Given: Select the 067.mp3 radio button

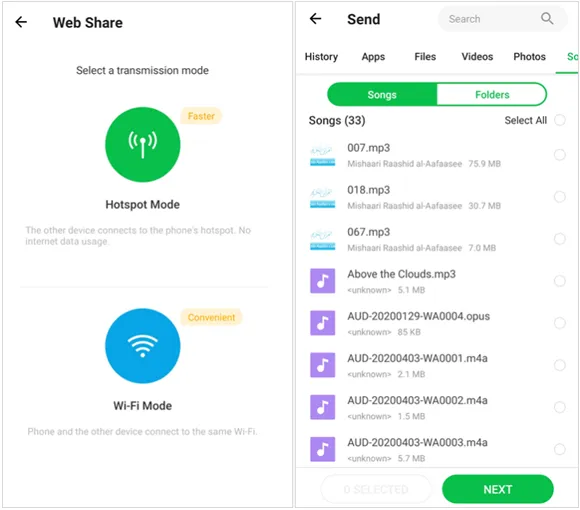Looking at the screenshot, I should point(560,239).
